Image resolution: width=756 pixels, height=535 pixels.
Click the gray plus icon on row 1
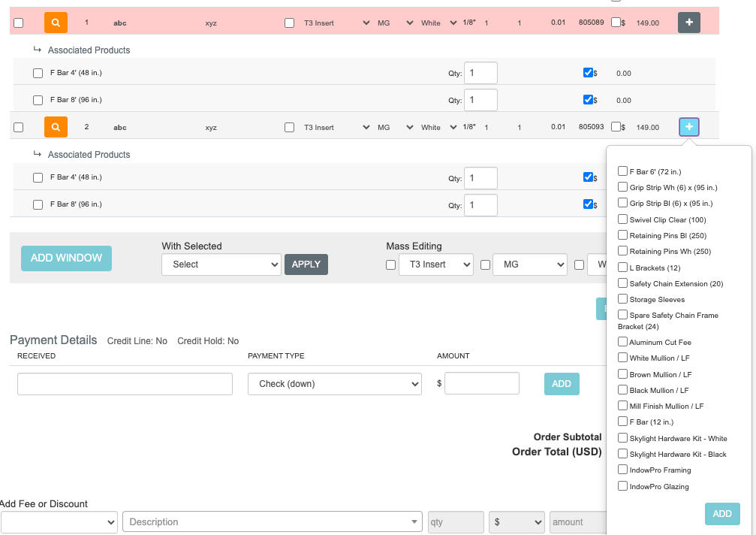[688, 23]
